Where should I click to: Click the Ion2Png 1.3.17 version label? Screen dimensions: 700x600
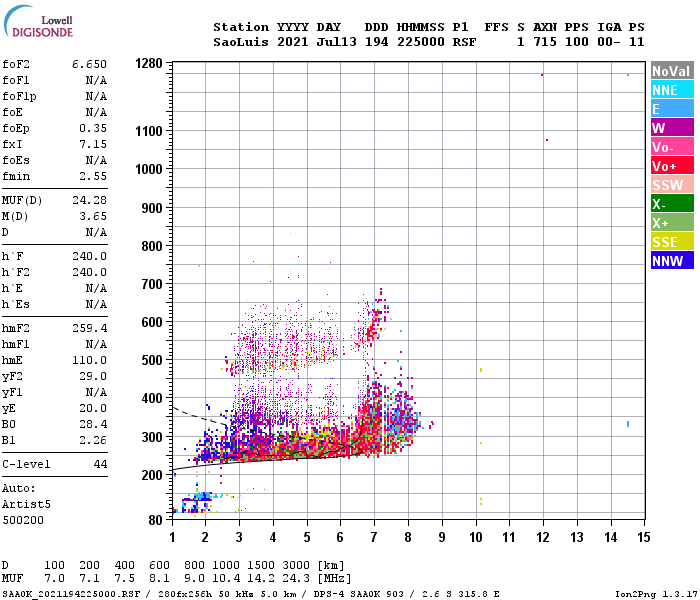coord(656,594)
